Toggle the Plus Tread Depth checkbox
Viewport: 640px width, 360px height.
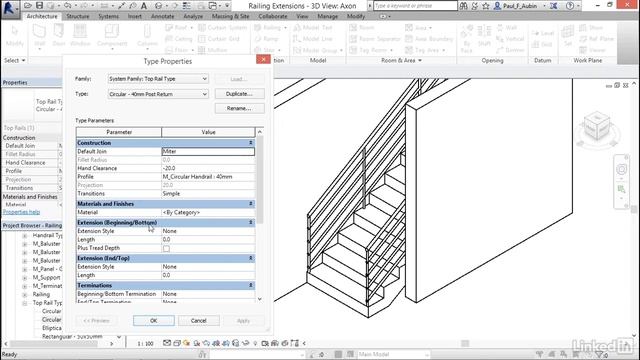(x=167, y=248)
